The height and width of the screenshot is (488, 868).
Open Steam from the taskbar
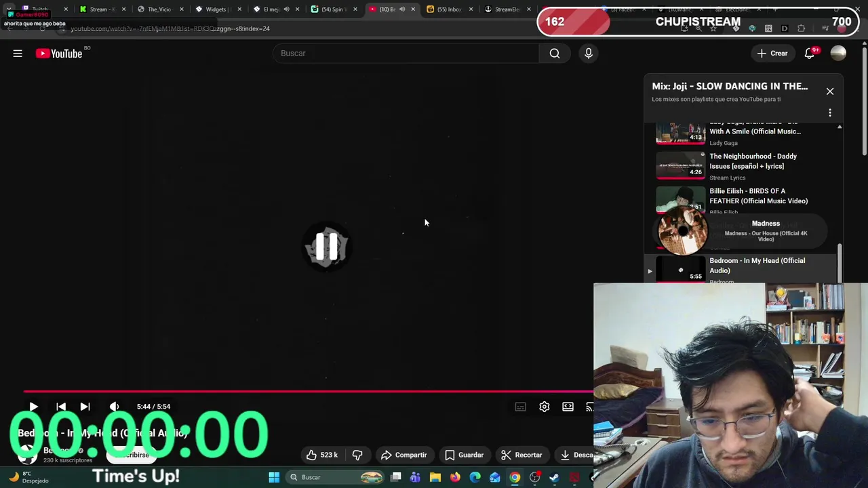[554, 477]
